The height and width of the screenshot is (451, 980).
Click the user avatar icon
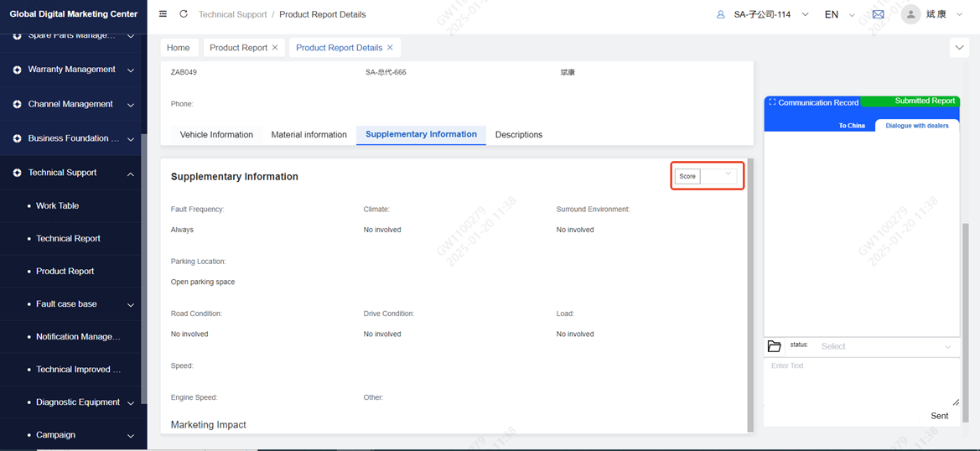[910, 14]
